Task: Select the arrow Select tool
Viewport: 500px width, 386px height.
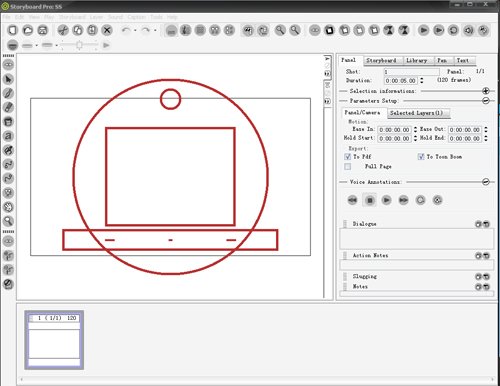Action: (x=8, y=79)
